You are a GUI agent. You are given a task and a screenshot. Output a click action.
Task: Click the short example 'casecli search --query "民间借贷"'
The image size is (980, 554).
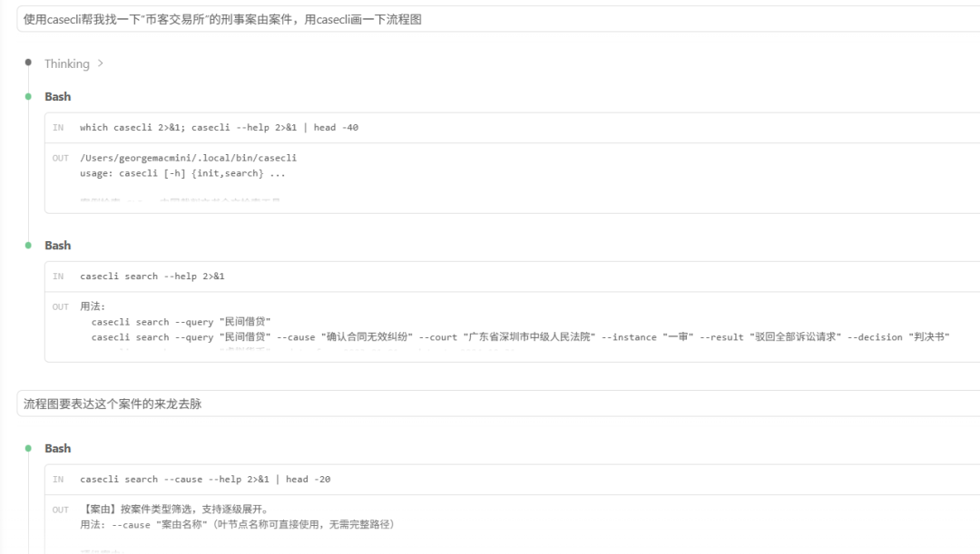pyautogui.click(x=181, y=322)
